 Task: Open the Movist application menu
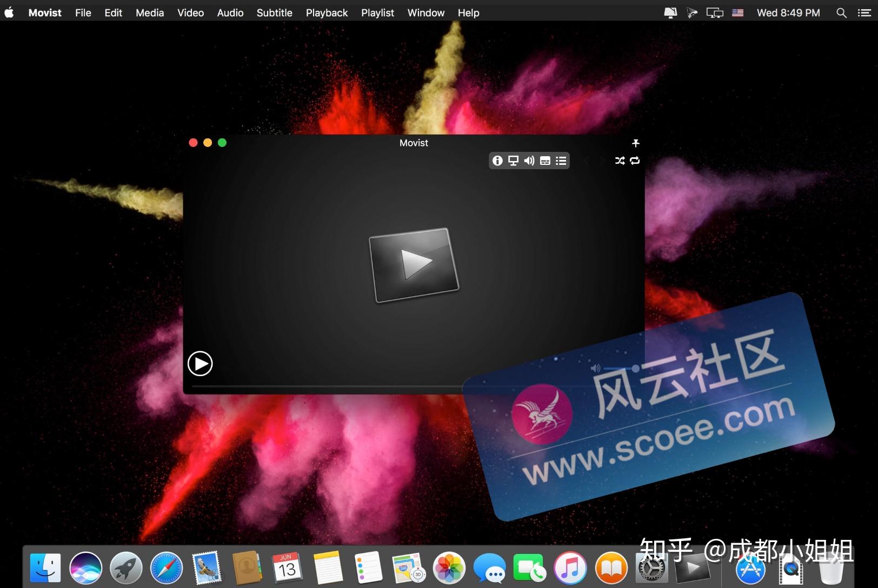(45, 12)
